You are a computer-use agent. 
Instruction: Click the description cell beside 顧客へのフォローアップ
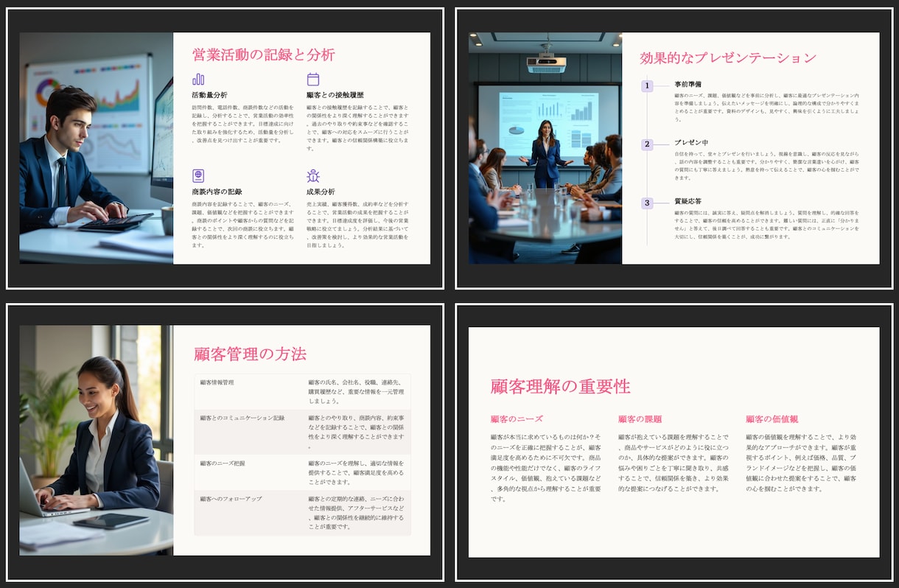pyautogui.click(x=357, y=513)
